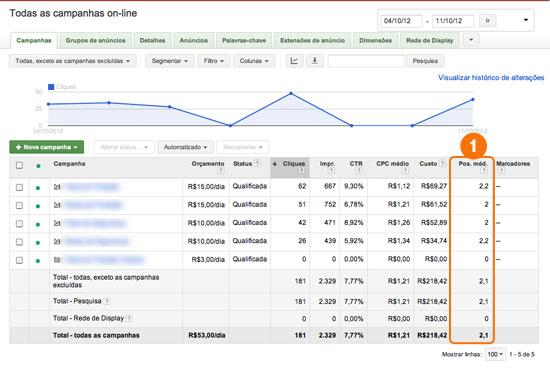Open help icon beside Total - Rede de Display

click(x=129, y=319)
